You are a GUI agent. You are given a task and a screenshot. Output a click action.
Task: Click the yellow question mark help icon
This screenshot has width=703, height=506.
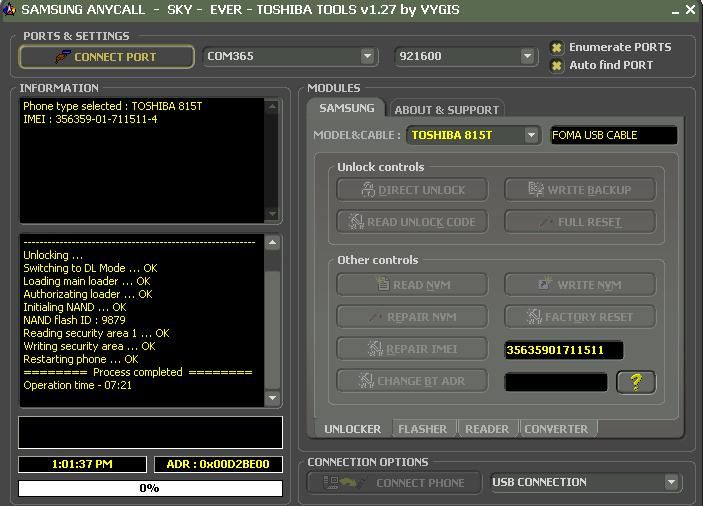(x=636, y=381)
